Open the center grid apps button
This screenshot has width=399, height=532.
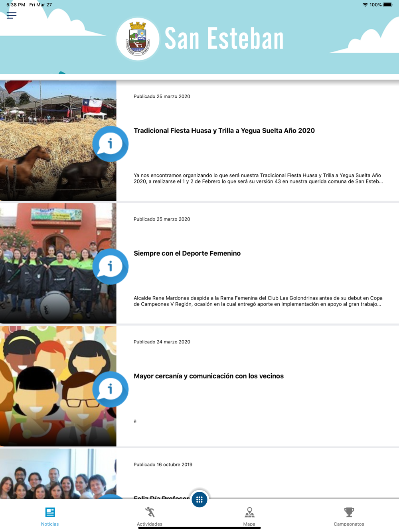pyautogui.click(x=199, y=499)
